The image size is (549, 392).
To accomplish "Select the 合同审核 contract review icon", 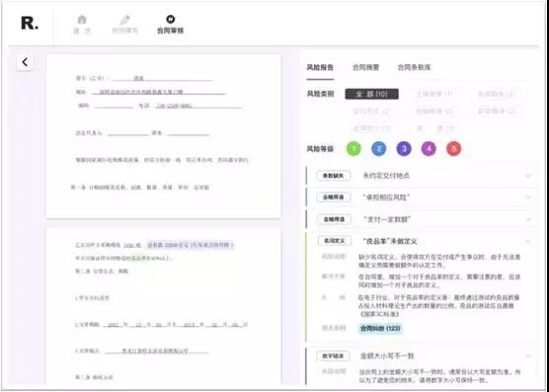I will (x=171, y=19).
